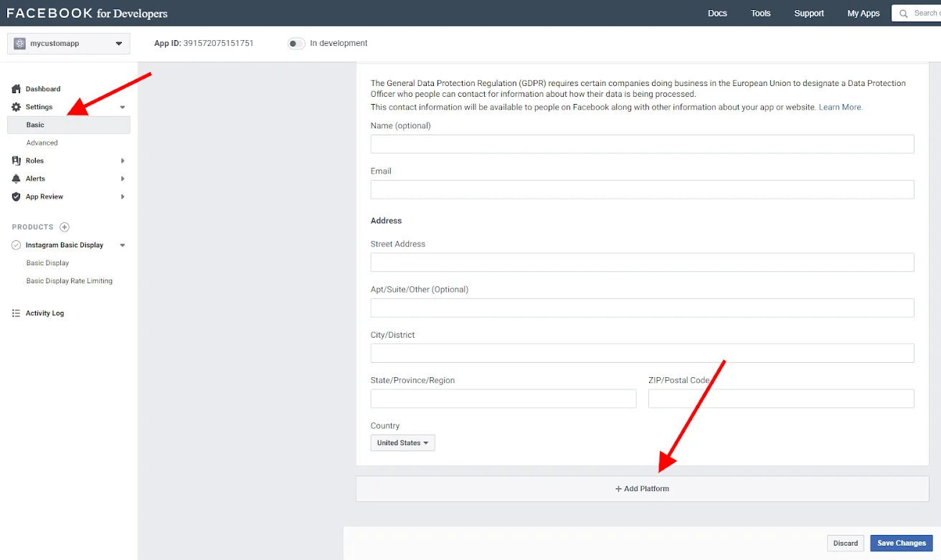This screenshot has width=941, height=560.
Task: Open My Apps in top navigation
Action: (864, 13)
